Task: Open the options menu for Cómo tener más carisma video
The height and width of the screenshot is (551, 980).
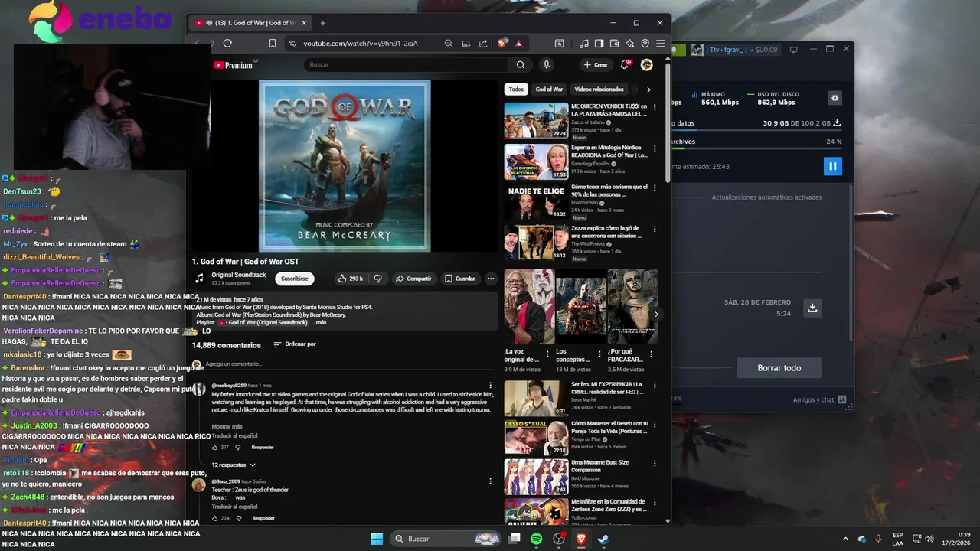Action: pos(655,188)
